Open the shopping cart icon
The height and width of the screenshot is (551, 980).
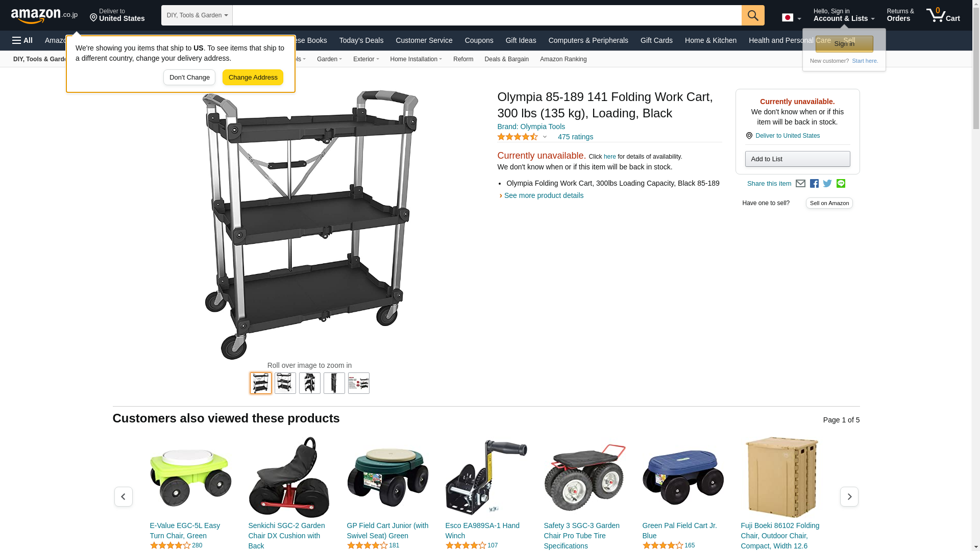943,15
